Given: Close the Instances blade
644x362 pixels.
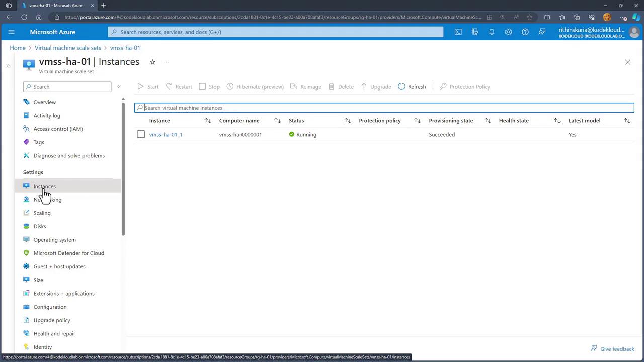Looking at the screenshot, I should pos(627,62).
